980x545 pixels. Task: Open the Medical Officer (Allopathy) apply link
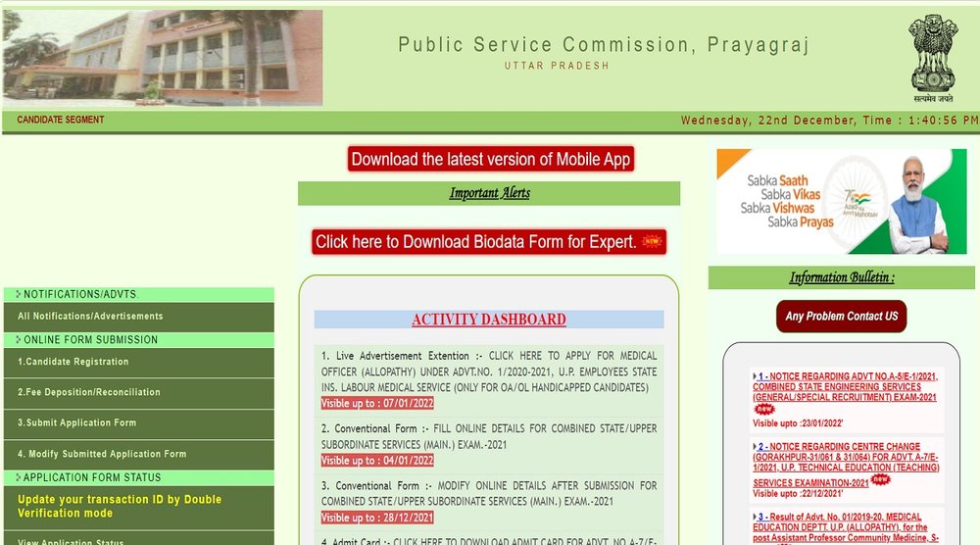488,372
